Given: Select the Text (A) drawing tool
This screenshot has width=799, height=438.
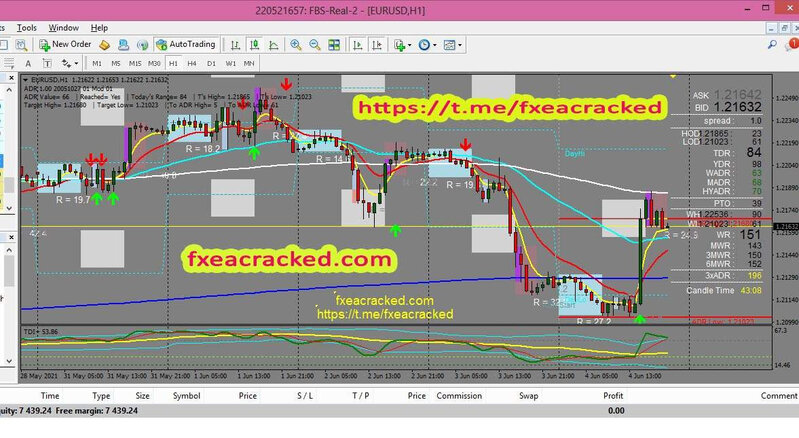Looking at the screenshot, I should tap(28, 63).
